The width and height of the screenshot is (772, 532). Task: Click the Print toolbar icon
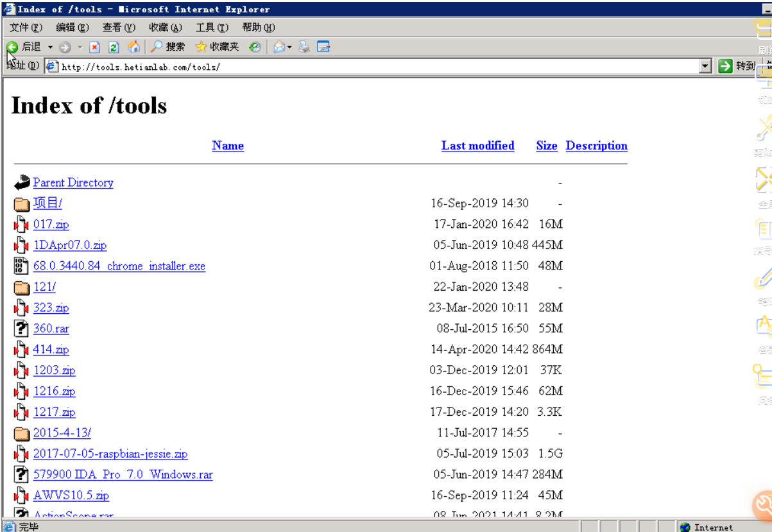[x=304, y=47]
